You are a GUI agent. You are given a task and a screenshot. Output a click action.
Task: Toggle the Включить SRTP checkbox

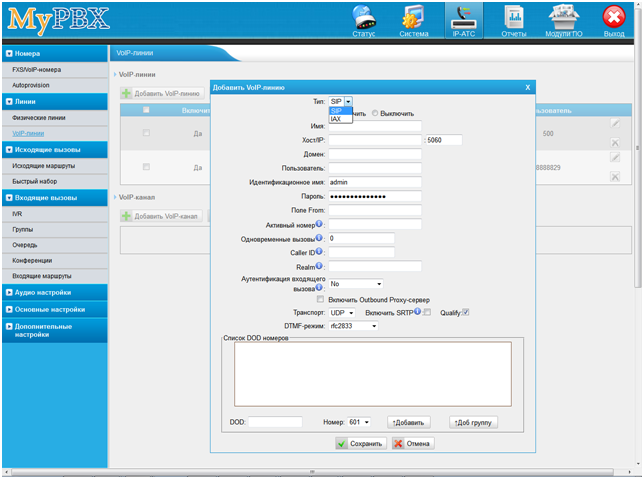427,312
